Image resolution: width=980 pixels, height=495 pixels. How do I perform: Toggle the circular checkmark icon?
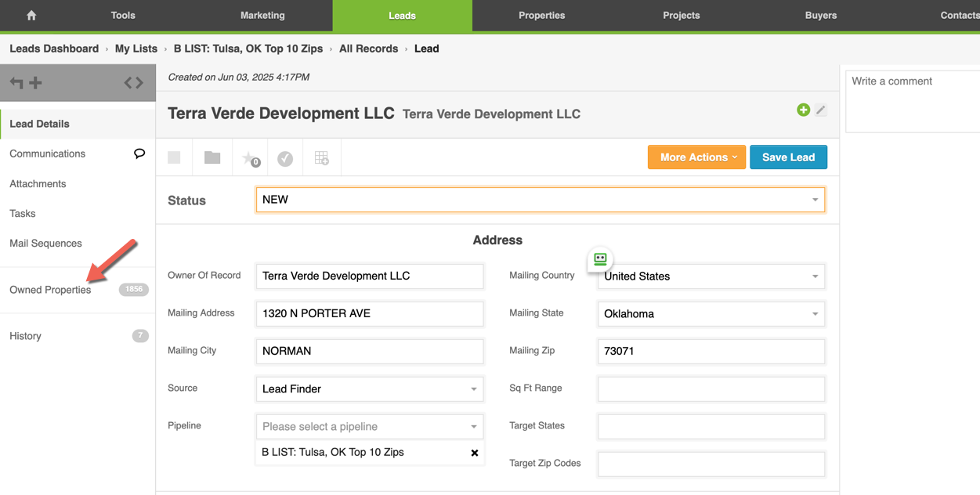[285, 158]
